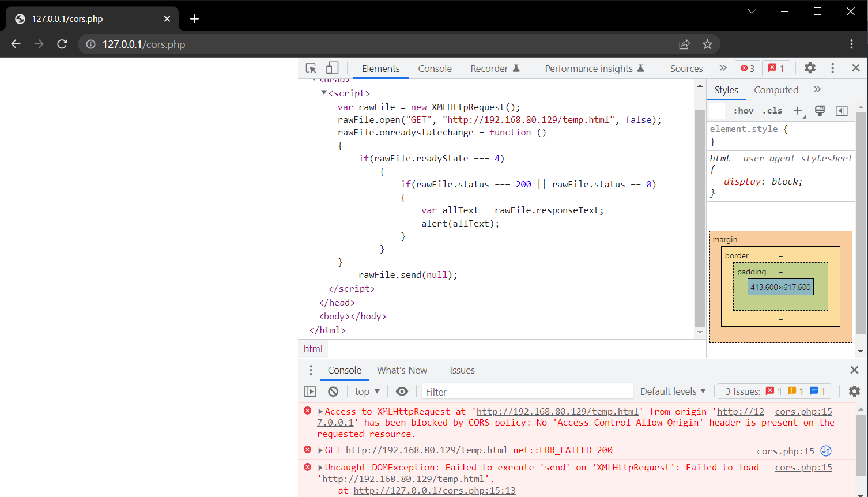This screenshot has width=868, height=497.
Task: Select the display: block property value
Action: pyautogui.click(x=786, y=181)
